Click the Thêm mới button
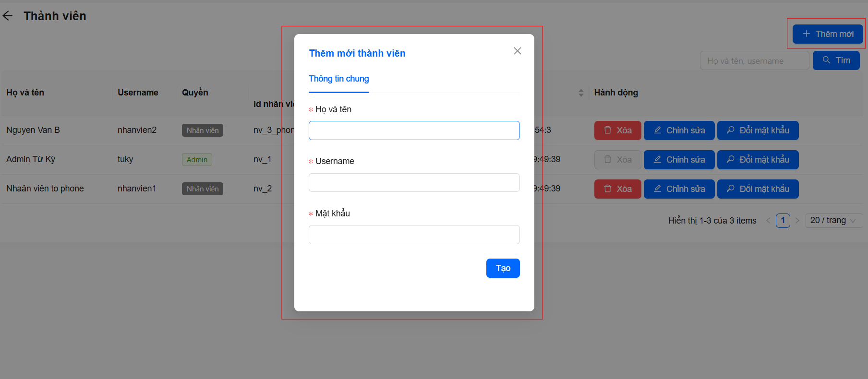The height and width of the screenshot is (379, 868). coord(827,34)
